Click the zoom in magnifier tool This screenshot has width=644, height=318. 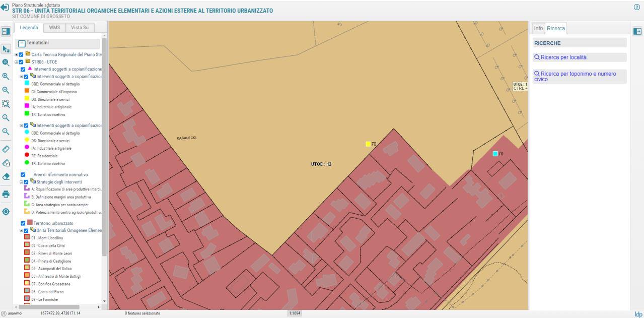pyautogui.click(x=6, y=77)
